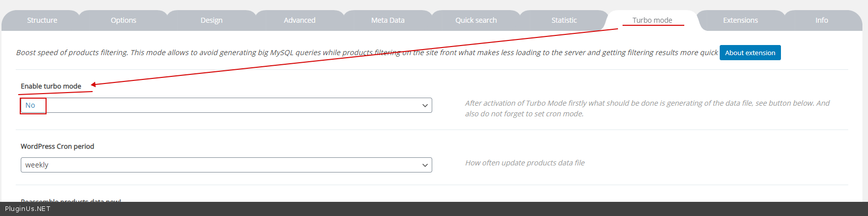Click the Enable turbo mode label
Screen dimensions: 868x216
pos(51,86)
